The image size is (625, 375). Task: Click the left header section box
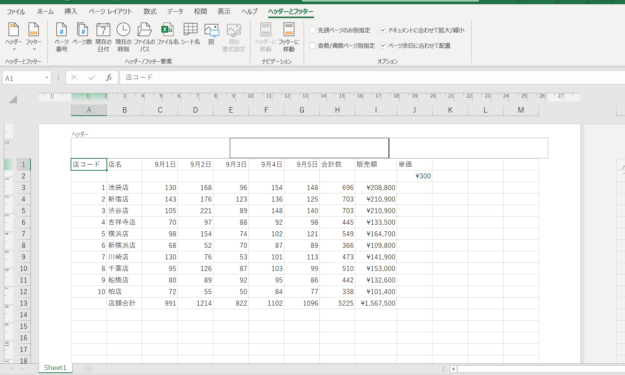[150, 148]
